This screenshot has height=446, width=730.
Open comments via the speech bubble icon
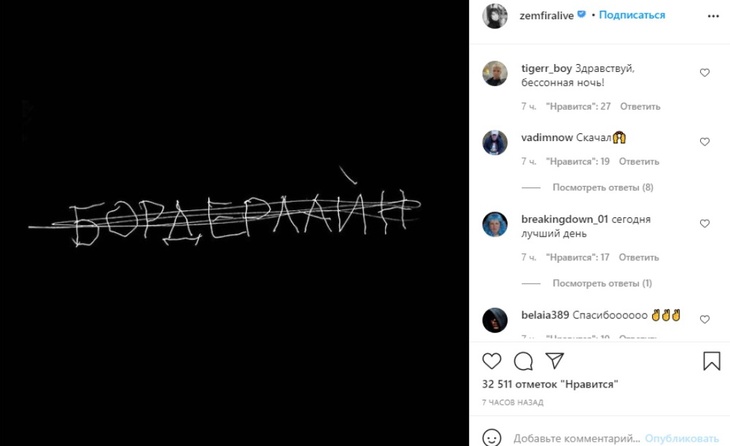click(x=523, y=361)
